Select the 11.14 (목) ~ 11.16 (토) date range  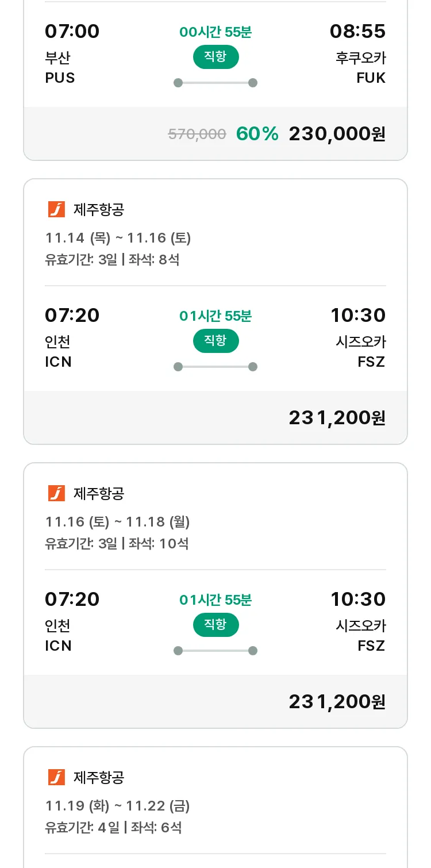pos(118,238)
